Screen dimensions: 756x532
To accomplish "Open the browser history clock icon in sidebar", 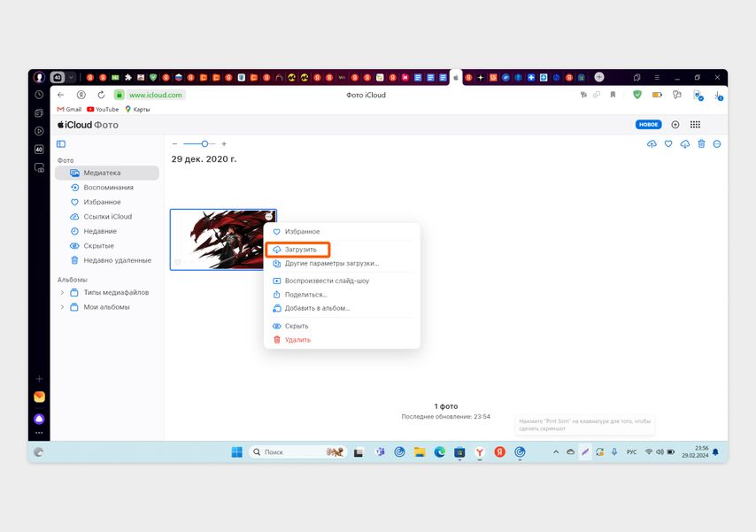I will [39, 95].
